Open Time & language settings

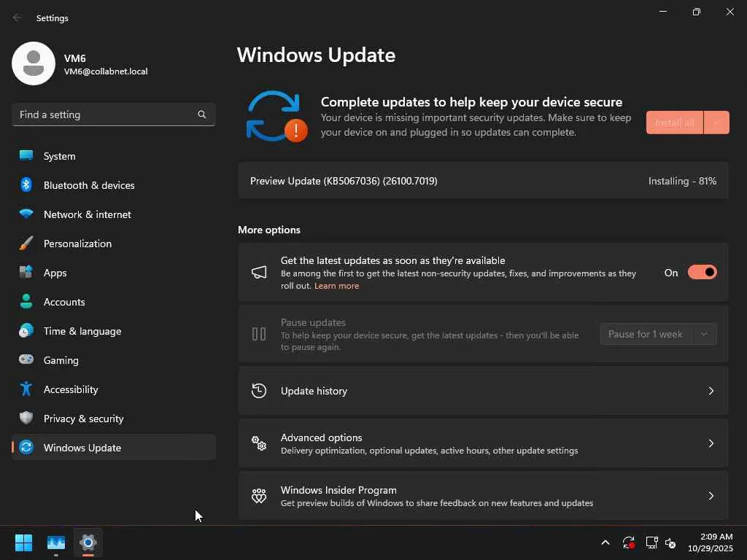pyautogui.click(x=114, y=331)
